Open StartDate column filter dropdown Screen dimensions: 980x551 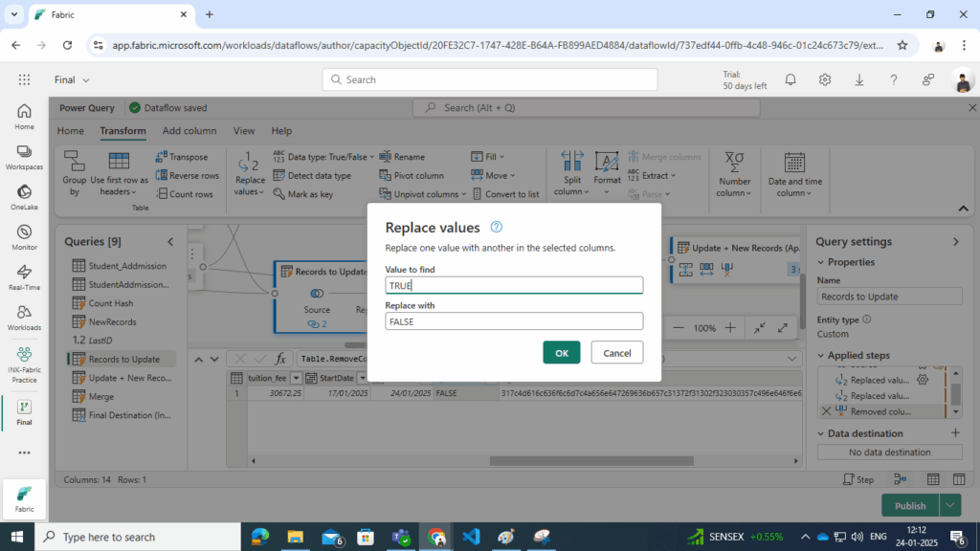(363, 378)
